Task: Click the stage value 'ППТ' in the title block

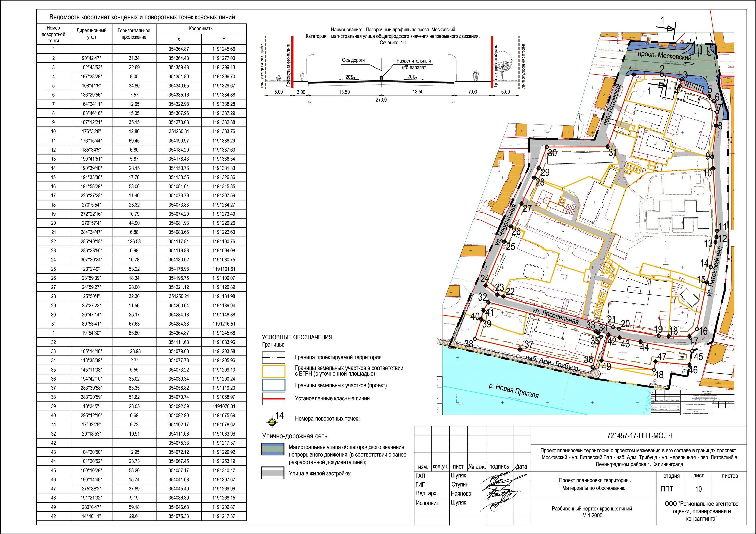Action: click(x=667, y=489)
